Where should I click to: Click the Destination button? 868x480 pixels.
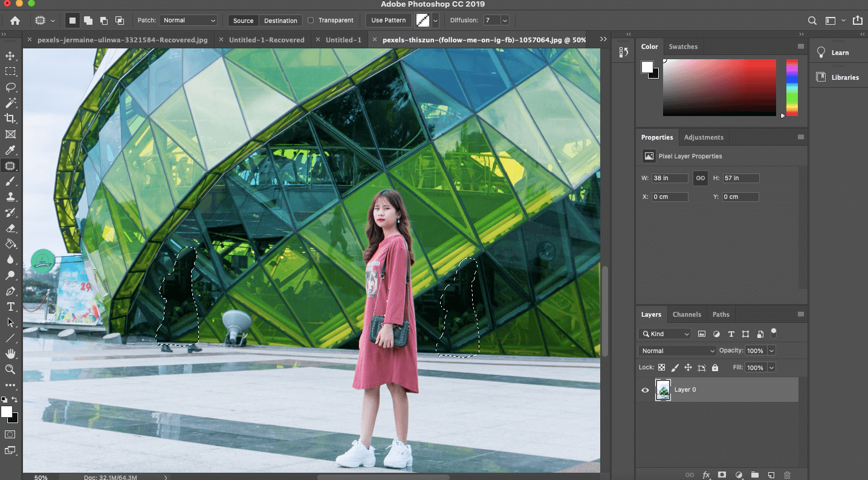(280, 21)
